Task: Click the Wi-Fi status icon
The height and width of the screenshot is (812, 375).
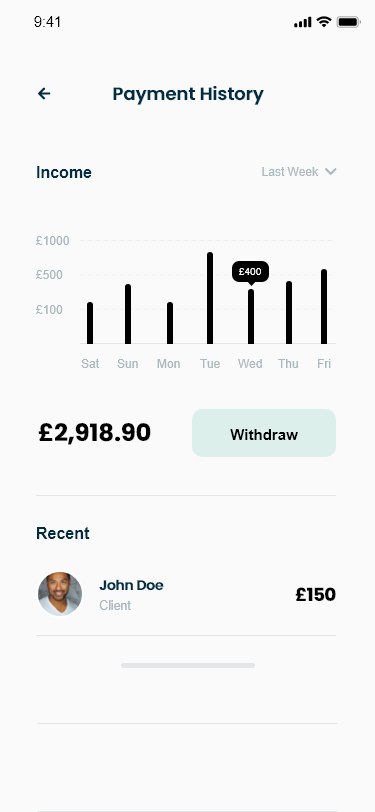Action: (324, 22)
